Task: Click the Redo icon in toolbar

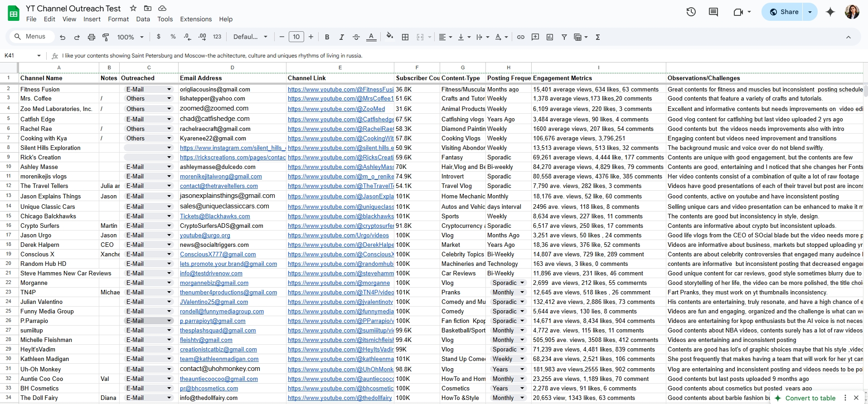Action: coord(77,37)
